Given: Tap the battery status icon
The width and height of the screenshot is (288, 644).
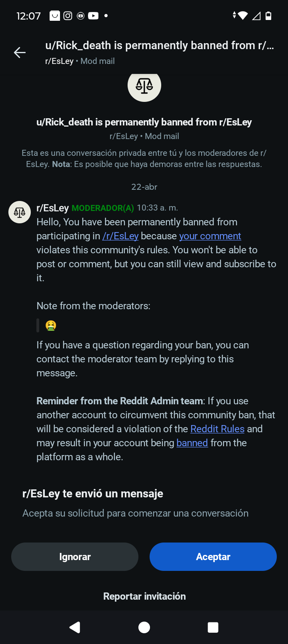Looking at the screenshot, I should pyautogui.click(x=268, y=16).
